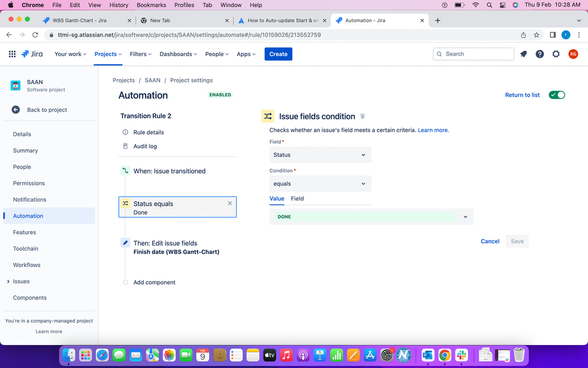Open the Bookmarks menu in menu bar

point(151,5)
